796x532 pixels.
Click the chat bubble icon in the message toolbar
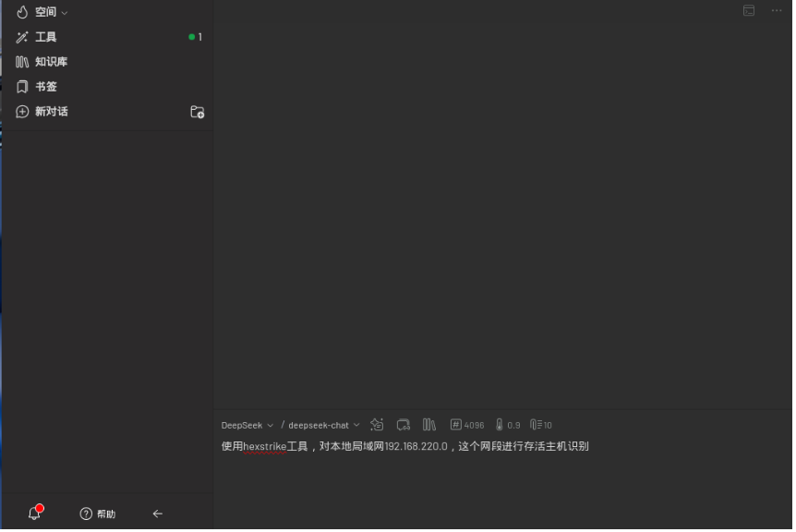pos(404,425)
